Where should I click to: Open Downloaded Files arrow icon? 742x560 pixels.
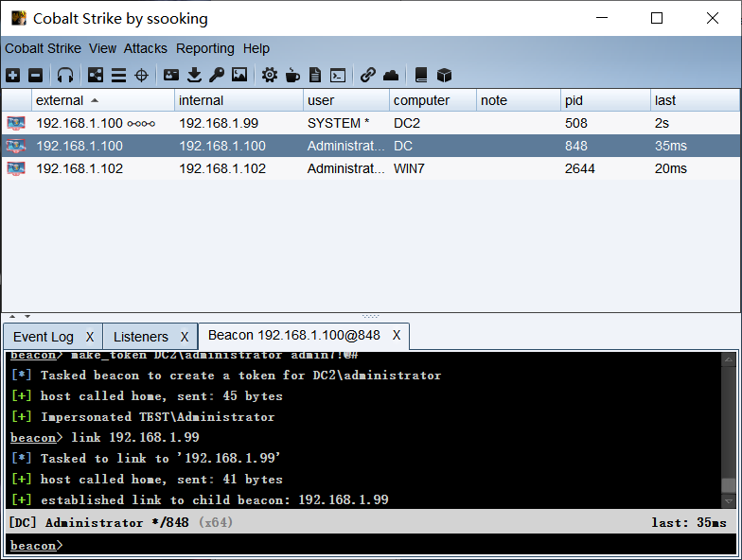click(x=194, y=75)
